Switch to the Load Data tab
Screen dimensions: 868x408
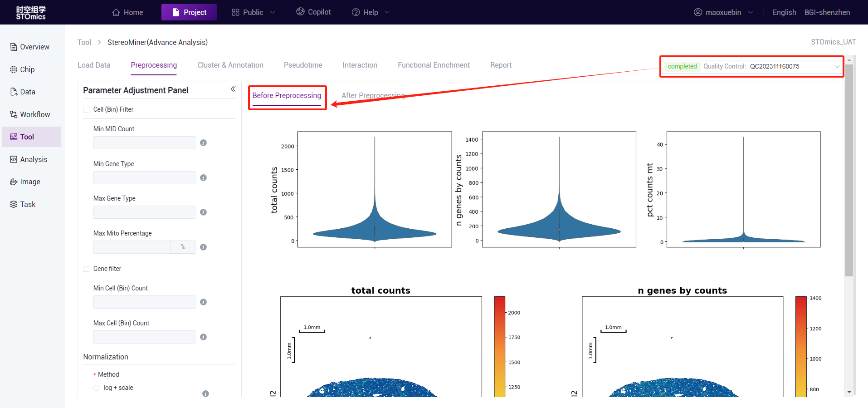point(94,65)
